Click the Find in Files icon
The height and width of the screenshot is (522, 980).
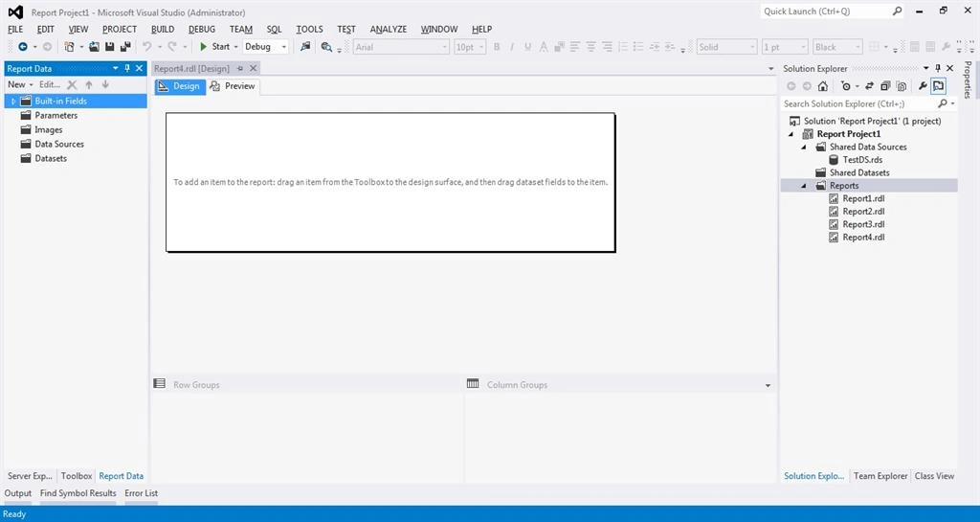326,47
